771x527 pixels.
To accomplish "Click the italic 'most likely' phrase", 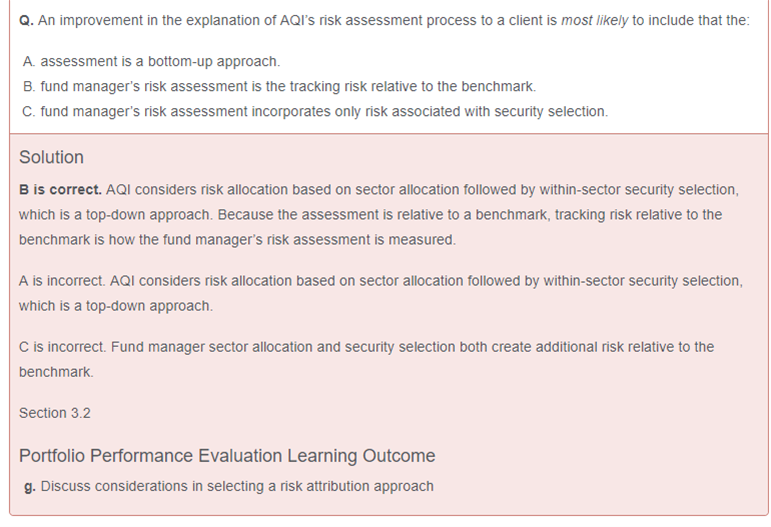I will pyautogui.click(x=595, y=21).
